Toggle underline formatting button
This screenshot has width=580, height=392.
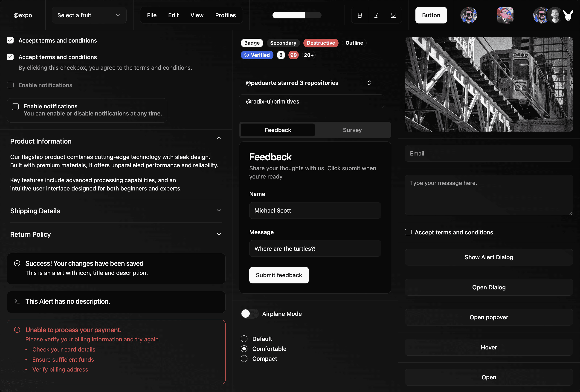(393, 15)
